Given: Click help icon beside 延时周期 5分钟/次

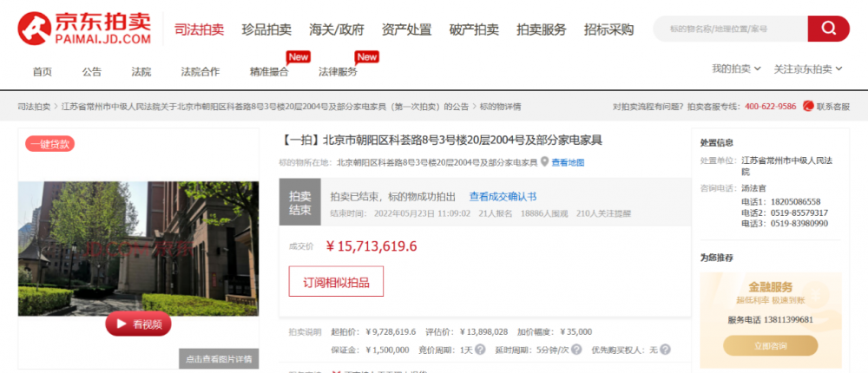Looking at the screenshot, I should (x=576, y=350).
